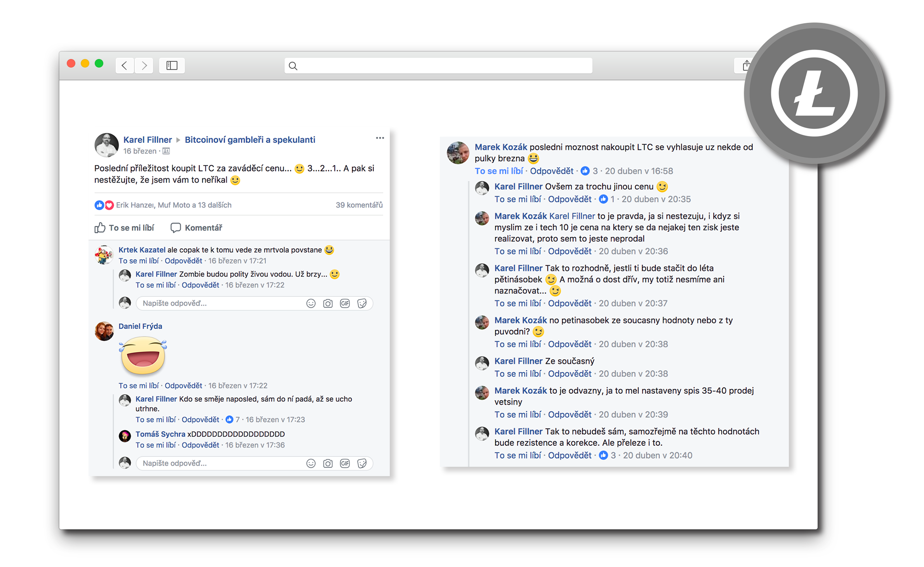924x567 pixels.
Task: Open GIF picker in second reply box
Action: (345, 463)
